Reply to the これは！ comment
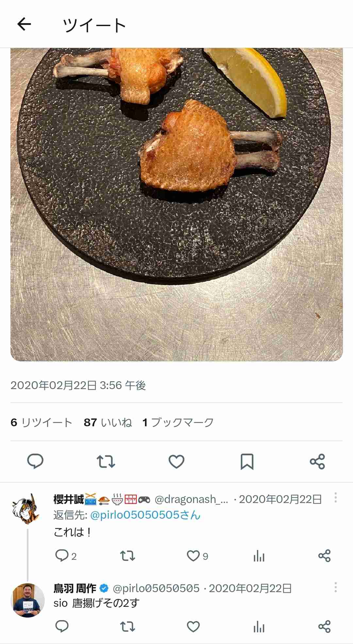 tap(62, 556)
